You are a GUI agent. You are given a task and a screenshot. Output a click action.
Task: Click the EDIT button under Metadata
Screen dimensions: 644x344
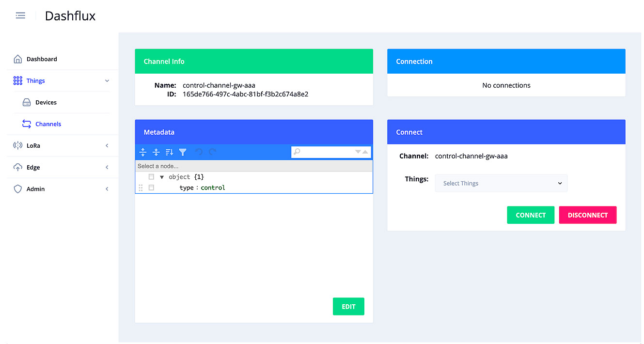[348, 307]
